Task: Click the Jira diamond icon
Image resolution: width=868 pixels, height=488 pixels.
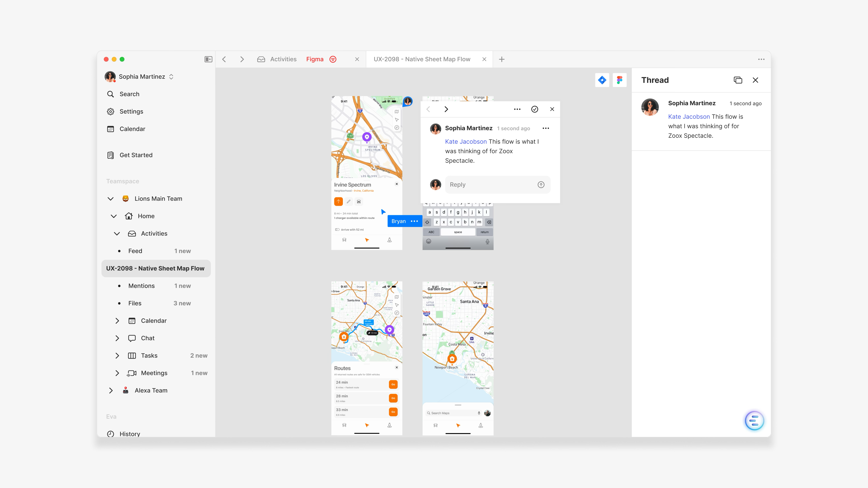Action: pyautogui.click(x=602, y=80)
